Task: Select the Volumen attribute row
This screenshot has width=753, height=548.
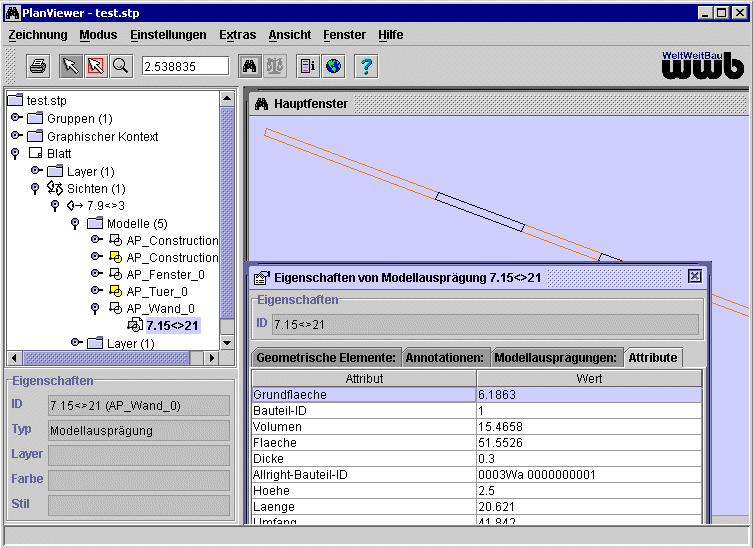Action: pos(476,426)
